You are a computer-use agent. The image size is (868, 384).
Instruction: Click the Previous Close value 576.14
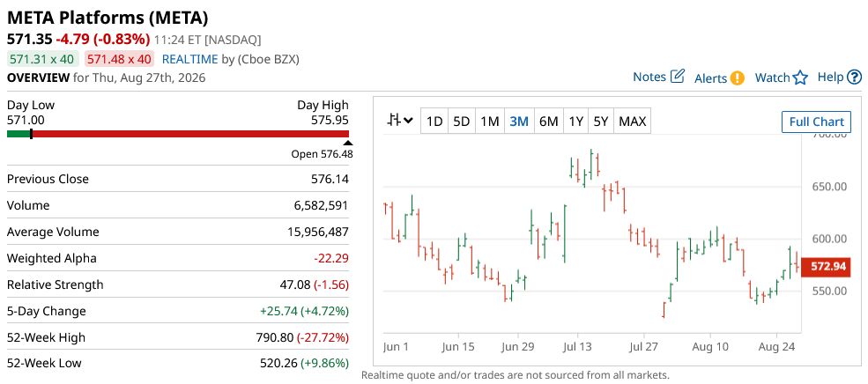click(x=330, y=179)
